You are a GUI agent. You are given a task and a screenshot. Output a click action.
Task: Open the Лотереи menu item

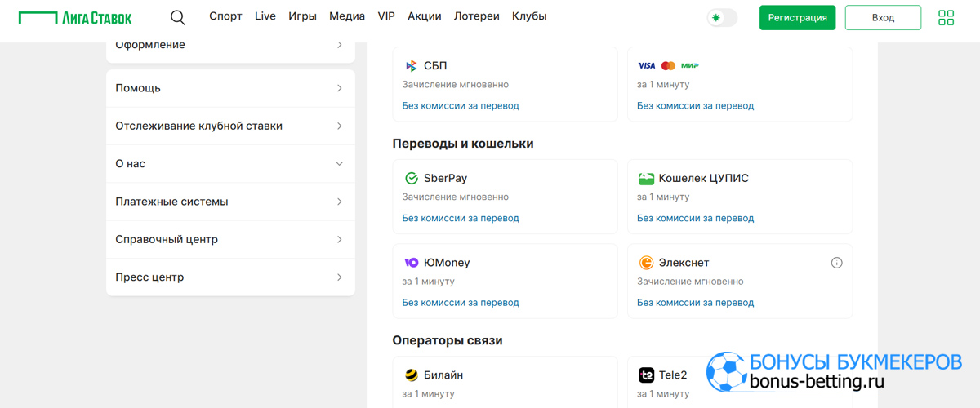[477, 16]
